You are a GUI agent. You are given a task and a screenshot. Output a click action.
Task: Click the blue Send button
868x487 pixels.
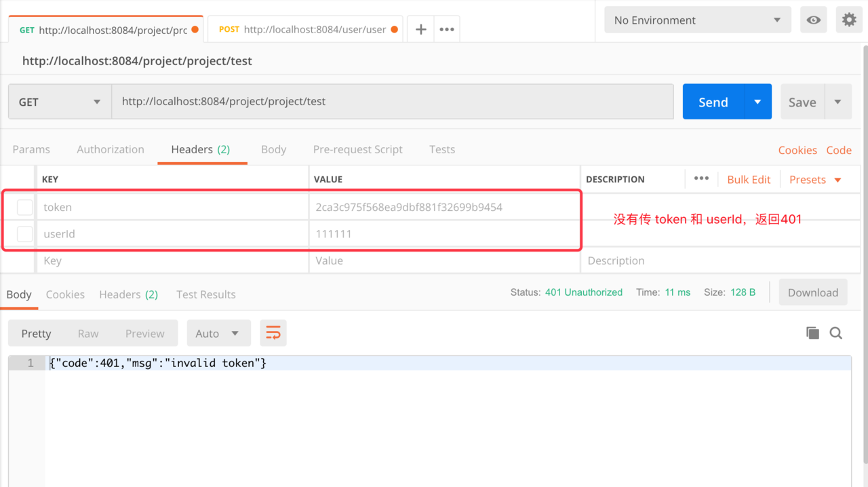tap(713, 102)
